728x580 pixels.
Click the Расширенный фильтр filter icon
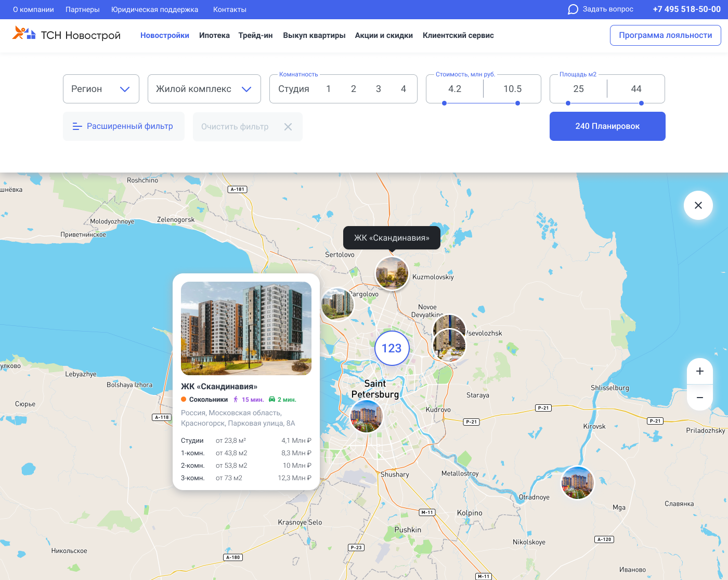pyautogui.click(x=77, y=126)
